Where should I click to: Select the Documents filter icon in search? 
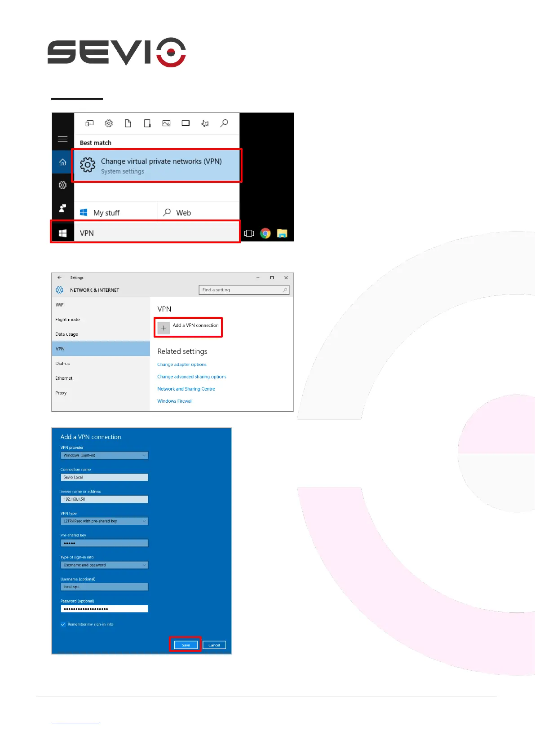128,123
